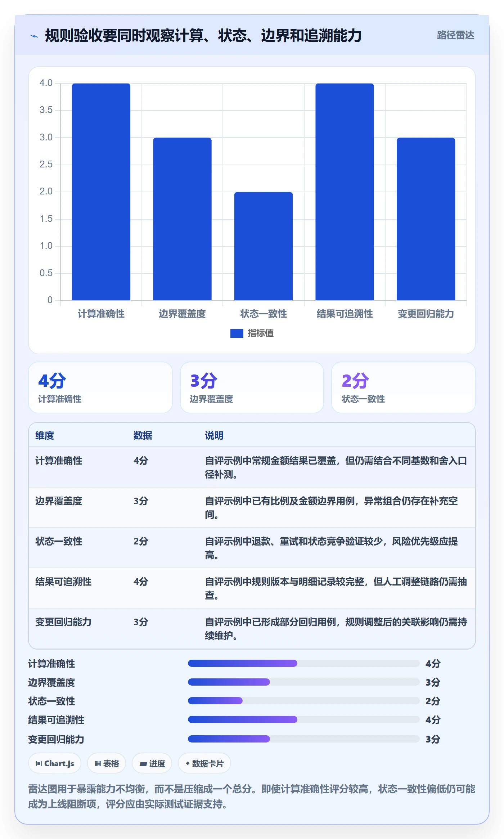This screenshot has height=839, width=504.
Task: Click the bar icon in 进度 chip
Action: (143, 764)
